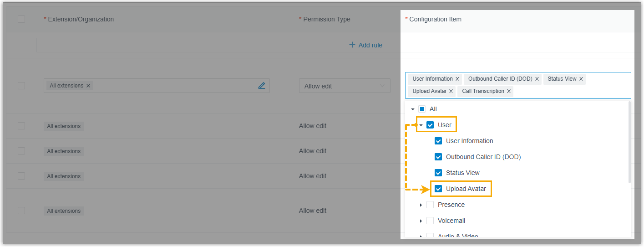Image resolution: width=644 pixels, height=247 pixels.
Task: Tick the header select-all checkbox
Action: [21, 19]
